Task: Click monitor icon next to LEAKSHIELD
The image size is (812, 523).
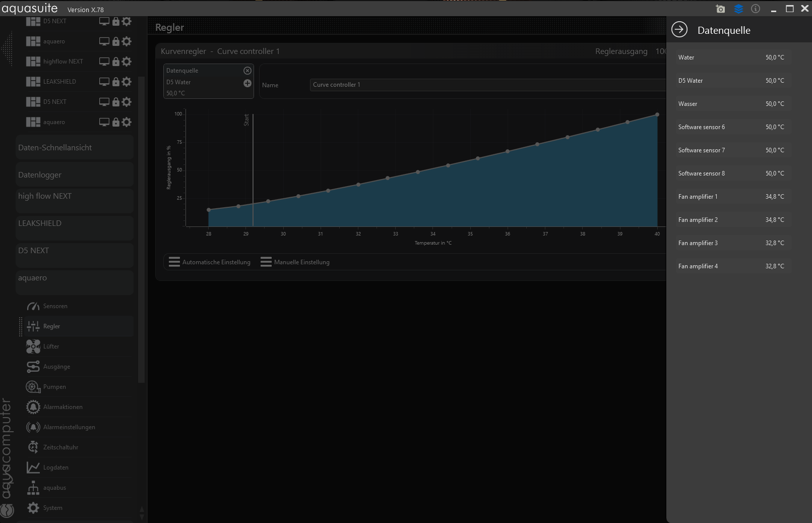Action: [104, 82]
